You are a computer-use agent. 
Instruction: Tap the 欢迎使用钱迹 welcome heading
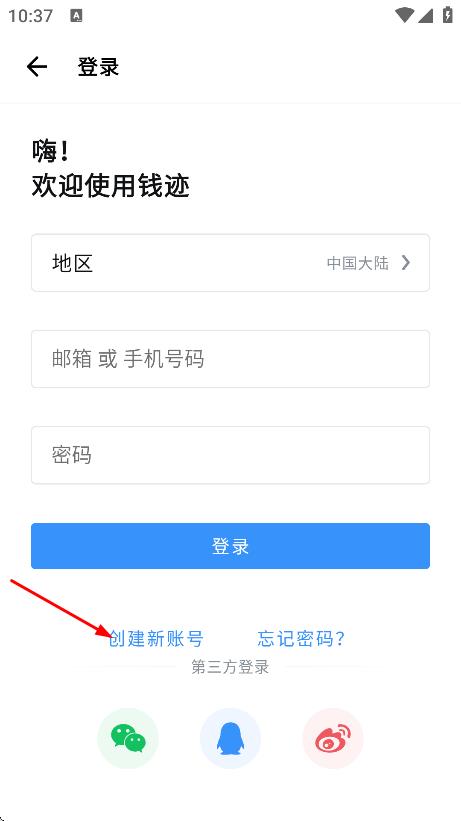point(111,186)
